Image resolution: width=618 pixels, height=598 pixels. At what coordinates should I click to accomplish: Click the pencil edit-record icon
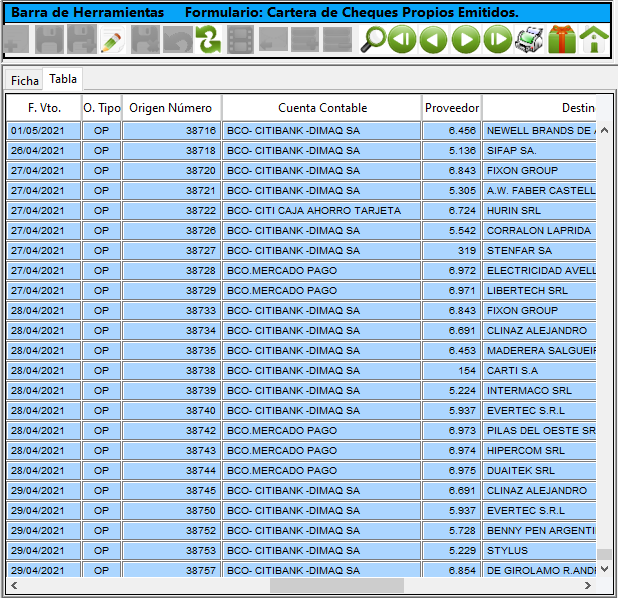[113, 39]
